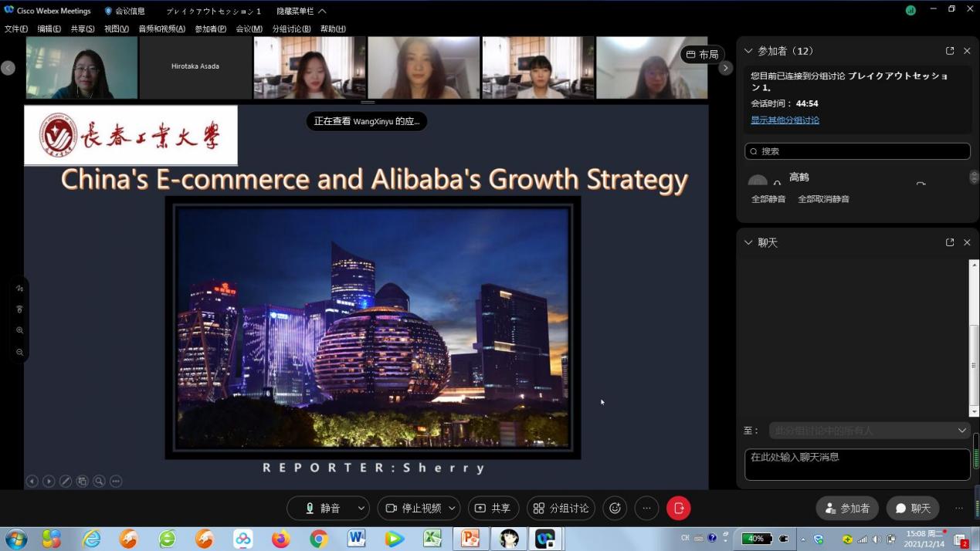Open more options ellipsis in meeting controls
Screen dimensions: 980x551
(646, 508)
